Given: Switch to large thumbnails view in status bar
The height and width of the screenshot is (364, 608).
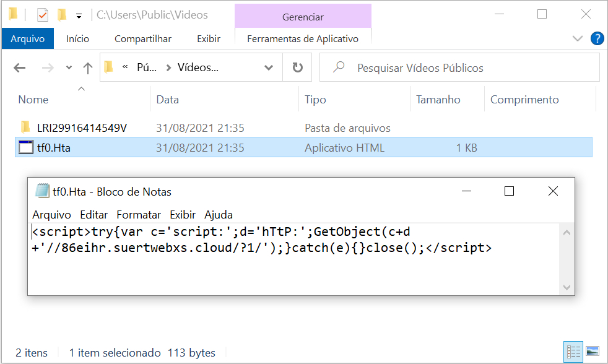Looking at the screenshot, I should (593, 352).
